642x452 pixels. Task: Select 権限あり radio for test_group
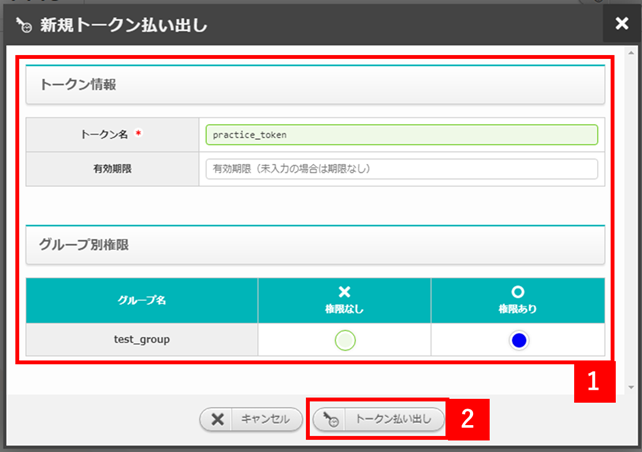tap(519, 340)
